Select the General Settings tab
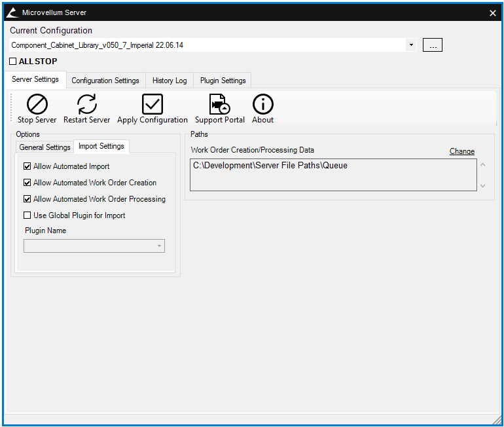Image resolution: width=504 pixels, height=427 pixels. click(45, 147)
